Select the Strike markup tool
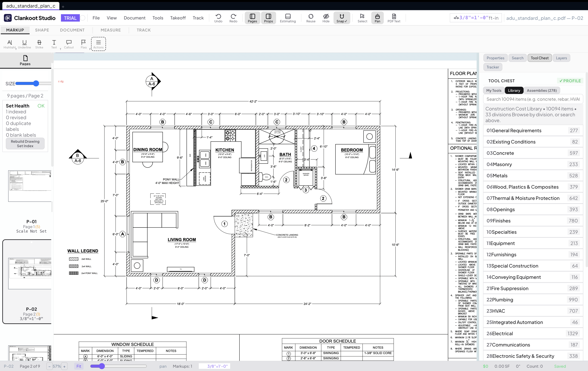Screen dimensions: 588x371 [39, 44]
